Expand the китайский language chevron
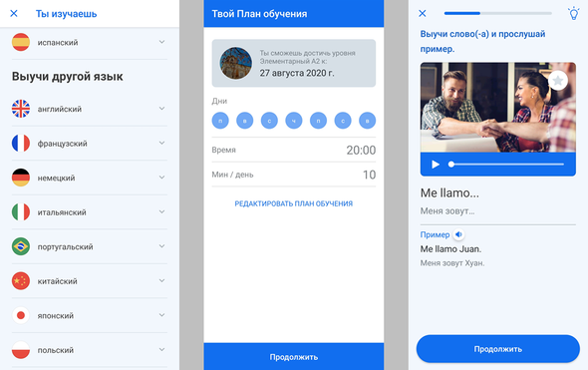Image resolution: width=588 pixels, height=370 pixels. pyautogui.click(x=162, y=280)
